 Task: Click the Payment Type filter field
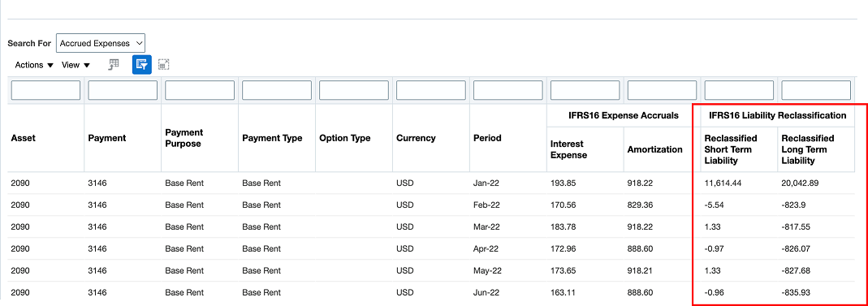click(x=277, y=90)
